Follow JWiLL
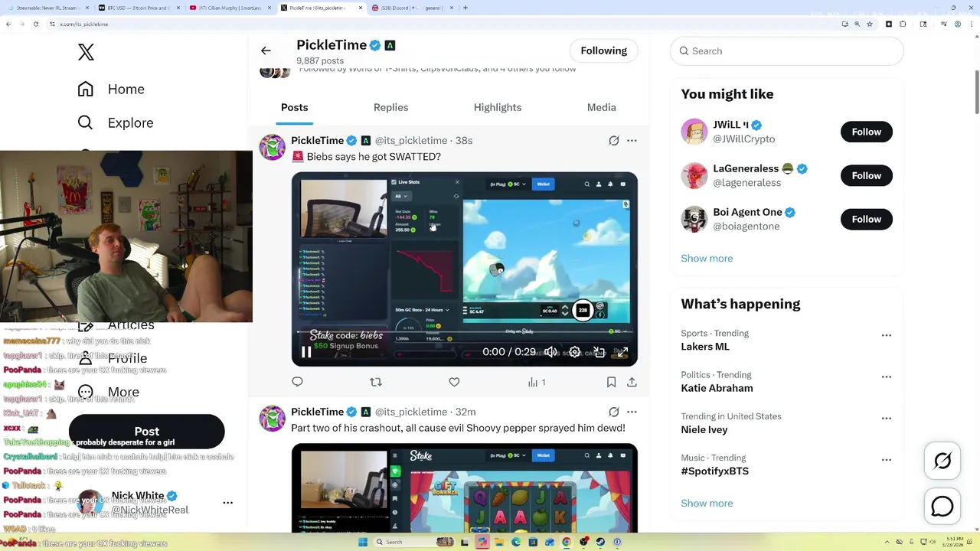Viewport: 980px width, 551px height. pos(867,132)
